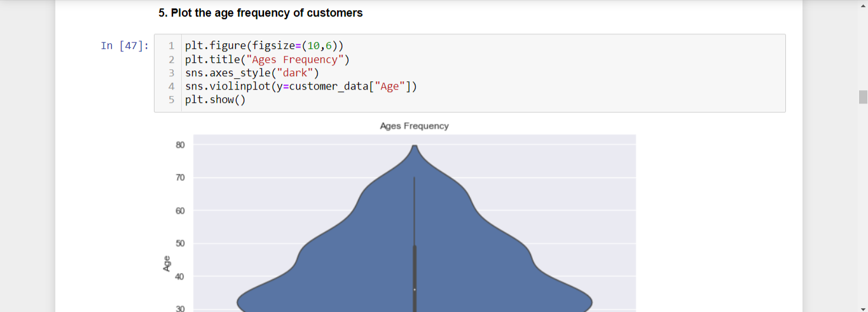Click the y-axis tick label 60

181,211
